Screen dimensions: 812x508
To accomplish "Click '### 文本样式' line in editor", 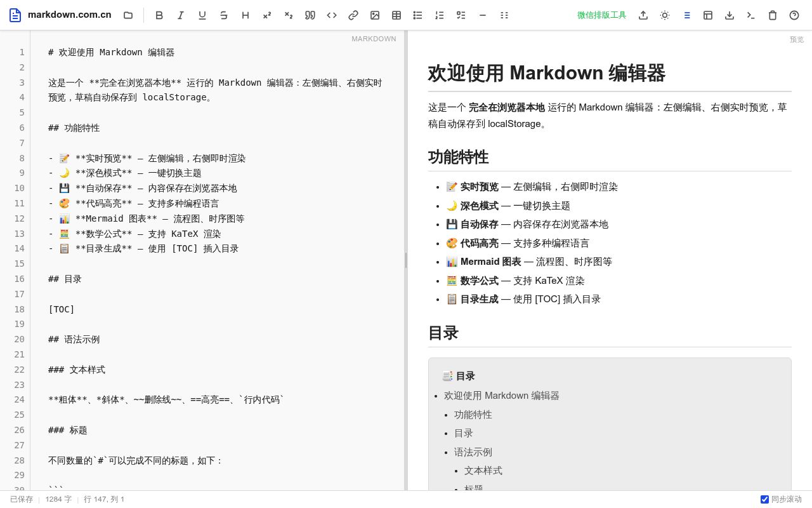I will (x=77, y=370).
